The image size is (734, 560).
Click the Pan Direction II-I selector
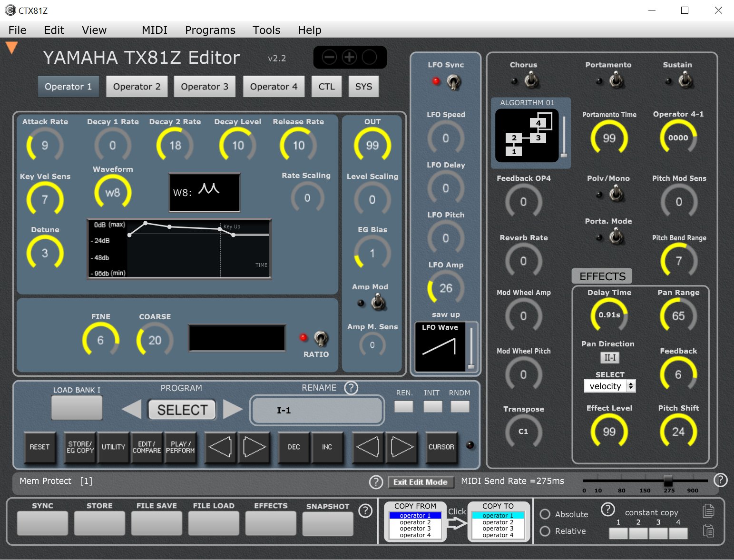(610, 357)
